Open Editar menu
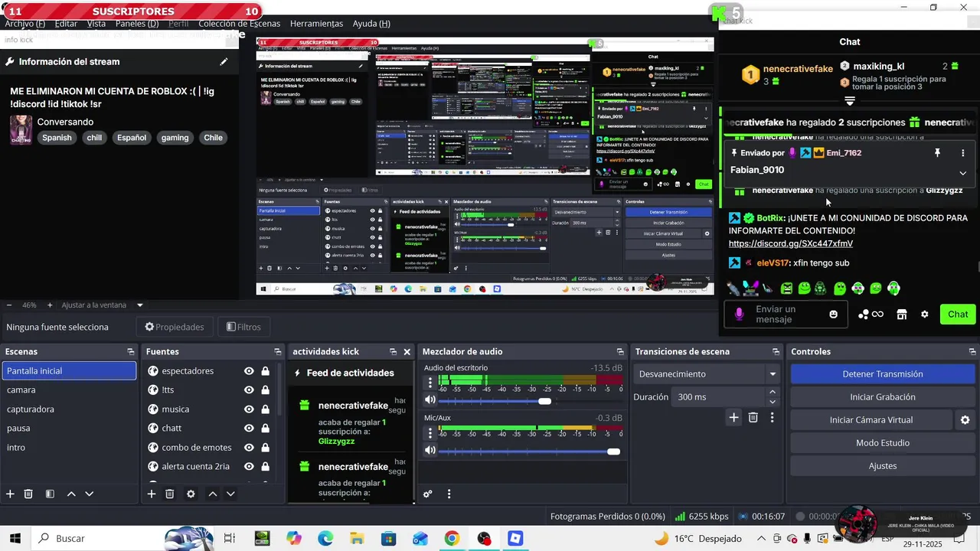Image resolution: width=980 pixels, height=551 pixels. (x=66, y=24)
